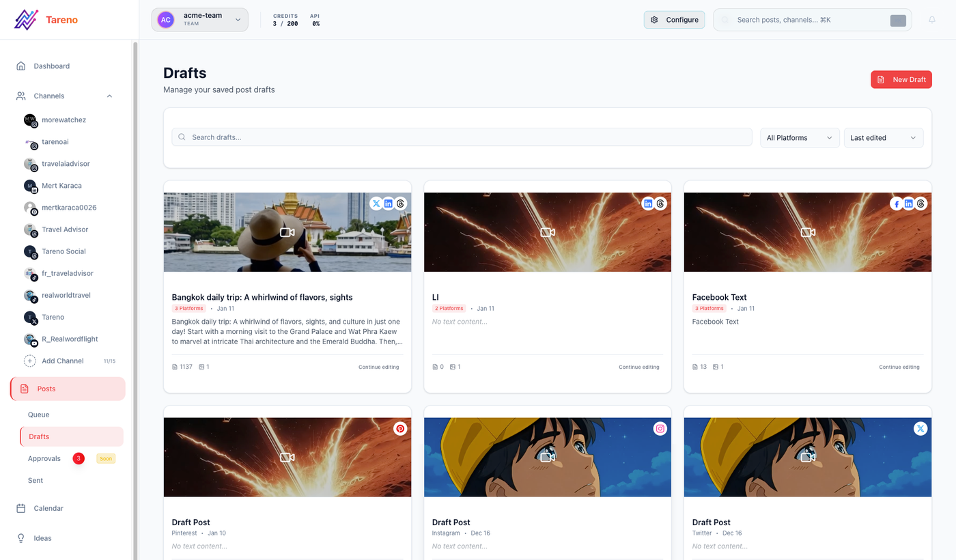The height and width of the screenshot is (560, 956).
Task: Click the Search drafts input field
Action: 462,137
